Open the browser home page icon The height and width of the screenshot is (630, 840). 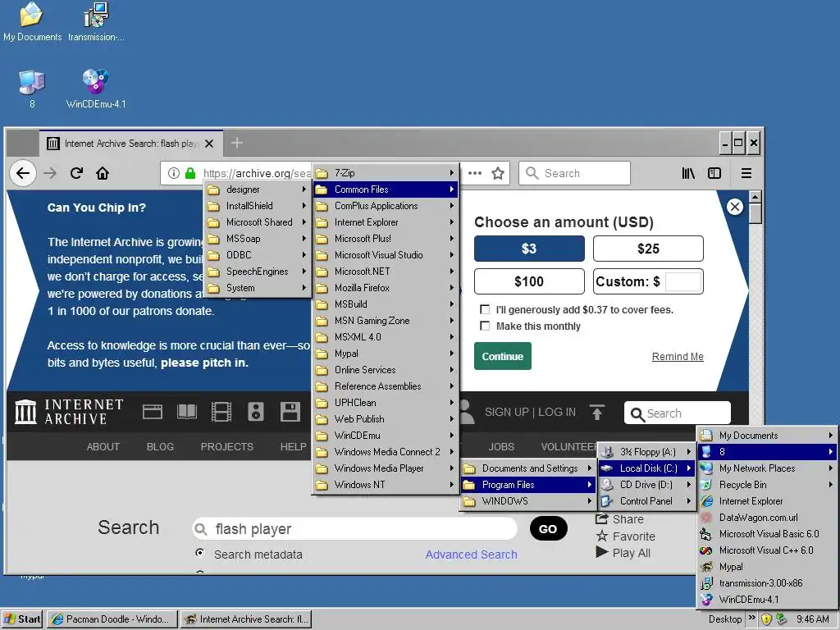[x=103, y=173]
